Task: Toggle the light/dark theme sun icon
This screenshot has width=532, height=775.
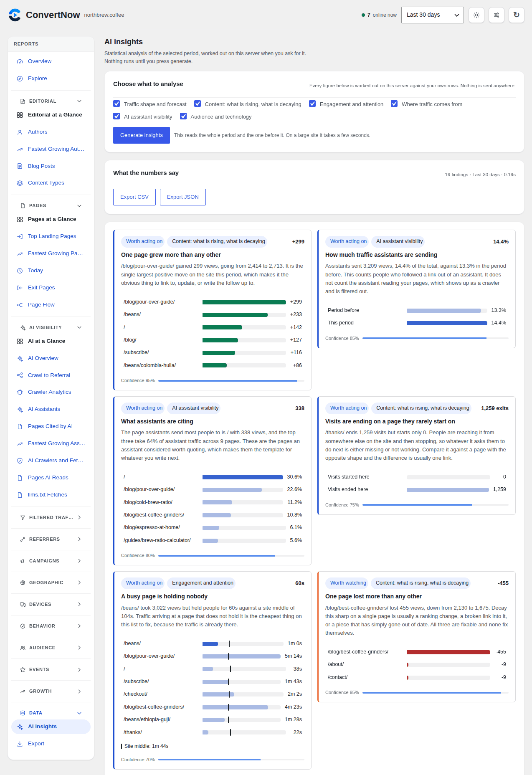Action: [476, 15]
